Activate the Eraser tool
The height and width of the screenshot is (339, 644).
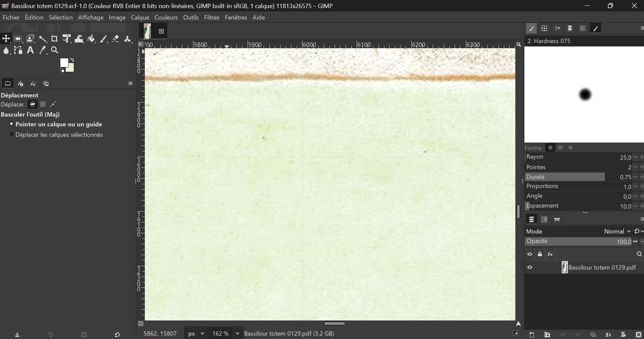pyautogui.click(x=116, y=39)
